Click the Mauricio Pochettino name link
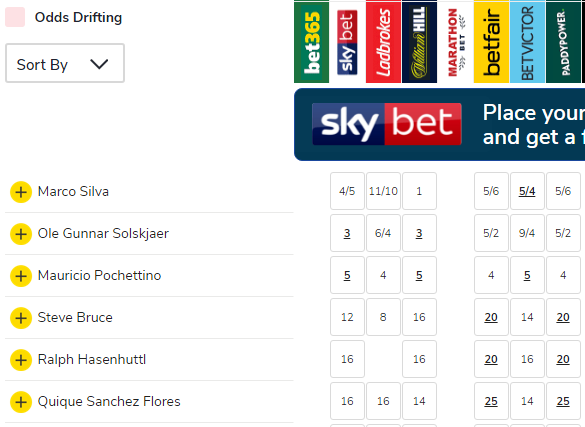The width and height of the screenshot is (585, 427). point(99,275)
